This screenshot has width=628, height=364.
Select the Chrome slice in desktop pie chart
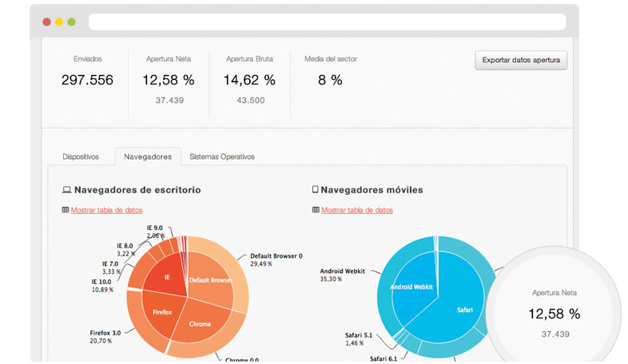(200, 323)
